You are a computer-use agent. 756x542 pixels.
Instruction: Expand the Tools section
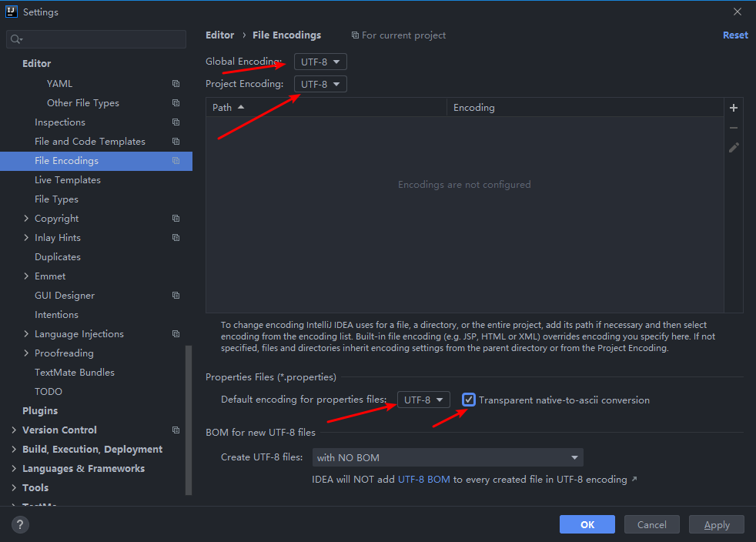(x=14, y=488)
